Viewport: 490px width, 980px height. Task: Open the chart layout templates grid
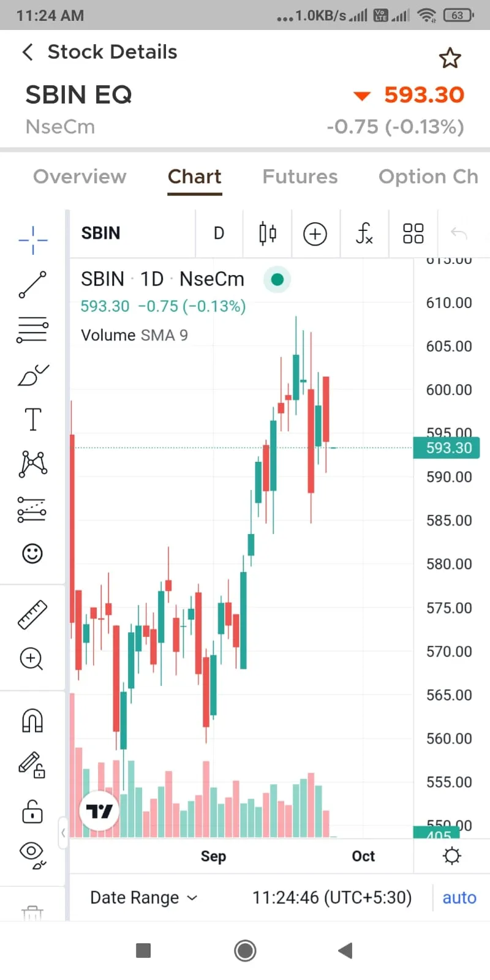point(413,233)
